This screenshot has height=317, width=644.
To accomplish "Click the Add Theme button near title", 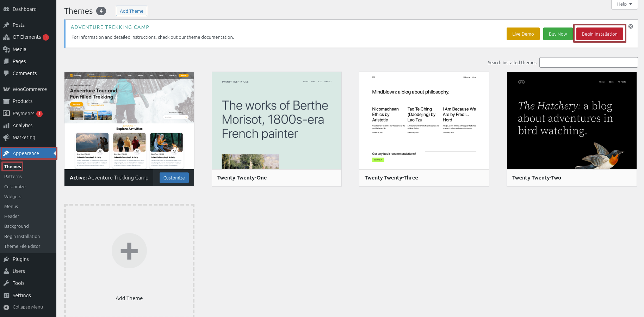I will [131, 11].
